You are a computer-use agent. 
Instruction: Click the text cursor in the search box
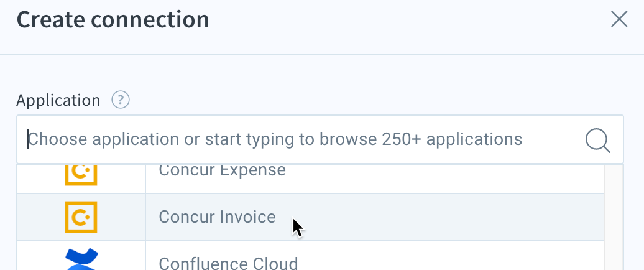28,139
